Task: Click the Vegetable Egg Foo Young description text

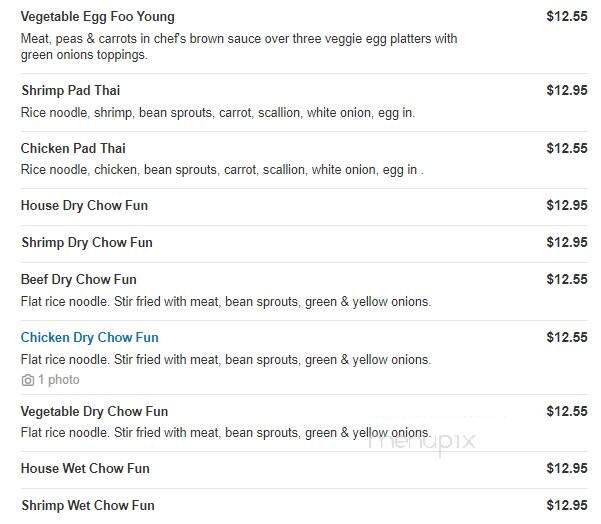Action: (238, 47)
